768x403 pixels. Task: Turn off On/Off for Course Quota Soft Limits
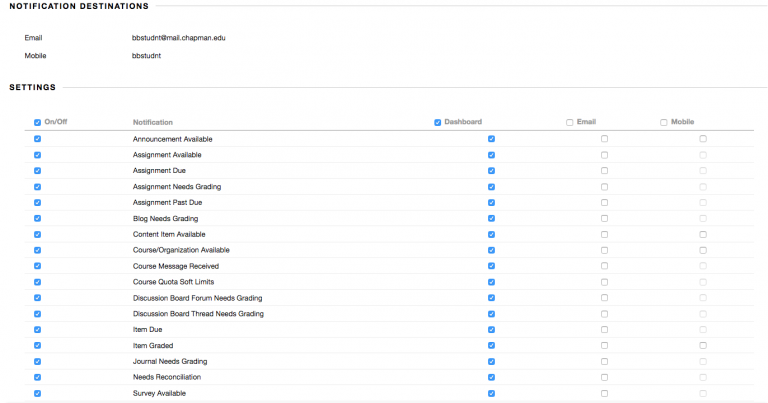[x=38, y=282]
